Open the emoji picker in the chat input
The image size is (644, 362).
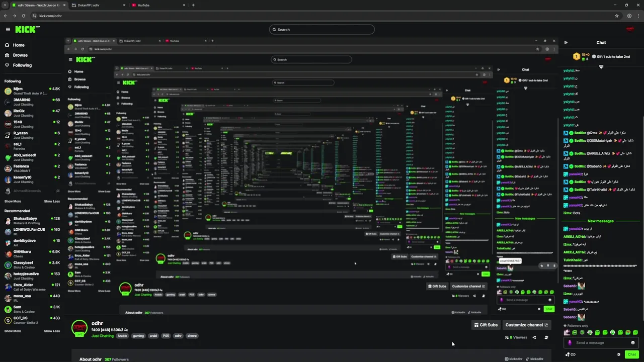[633, 342]
